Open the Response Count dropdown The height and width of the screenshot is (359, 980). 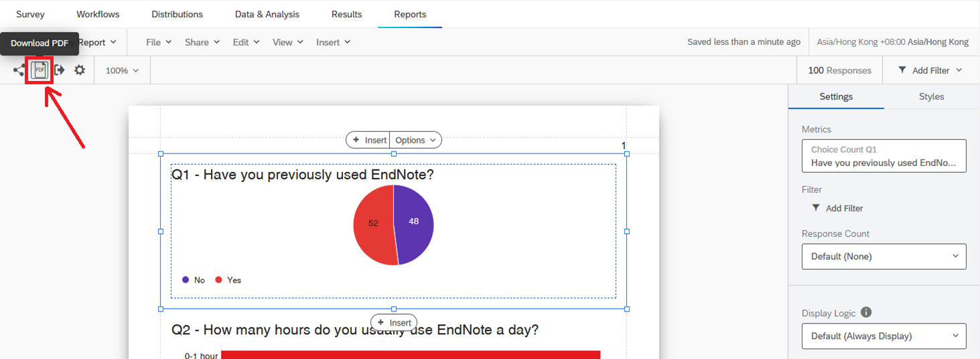click(884, 257)
